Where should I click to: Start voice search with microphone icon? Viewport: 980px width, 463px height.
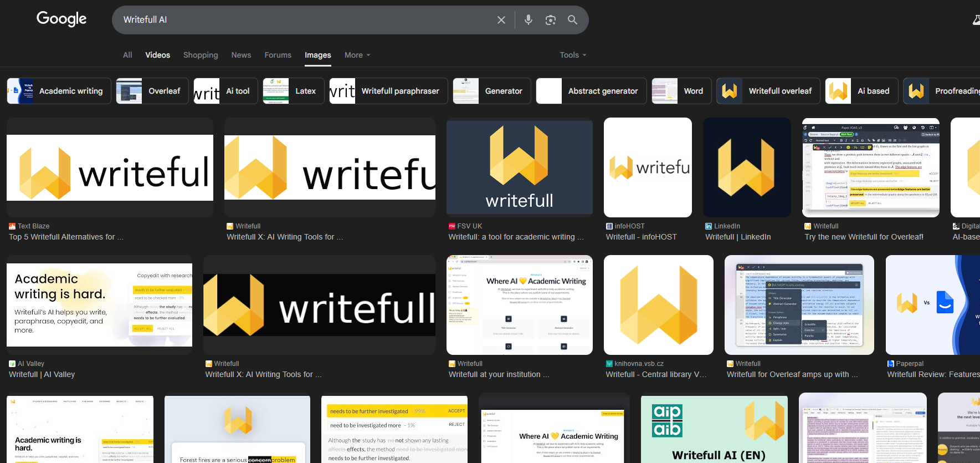point(529,20)
